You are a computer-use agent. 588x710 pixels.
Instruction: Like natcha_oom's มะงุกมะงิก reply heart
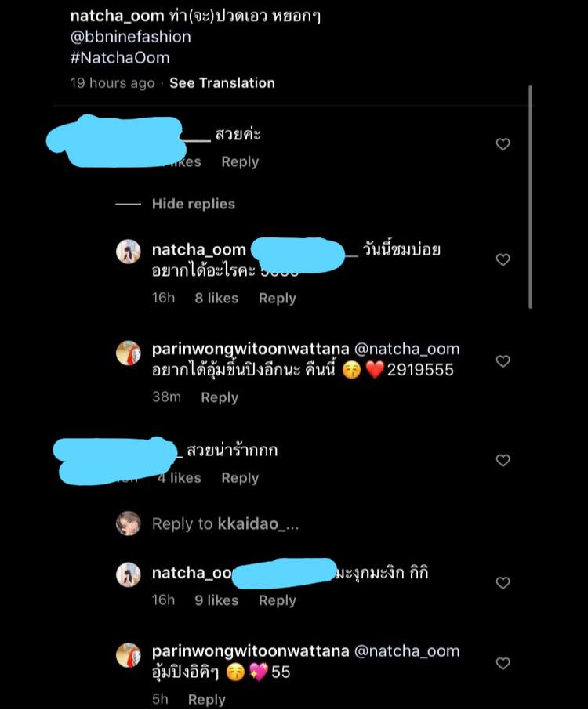503,583
